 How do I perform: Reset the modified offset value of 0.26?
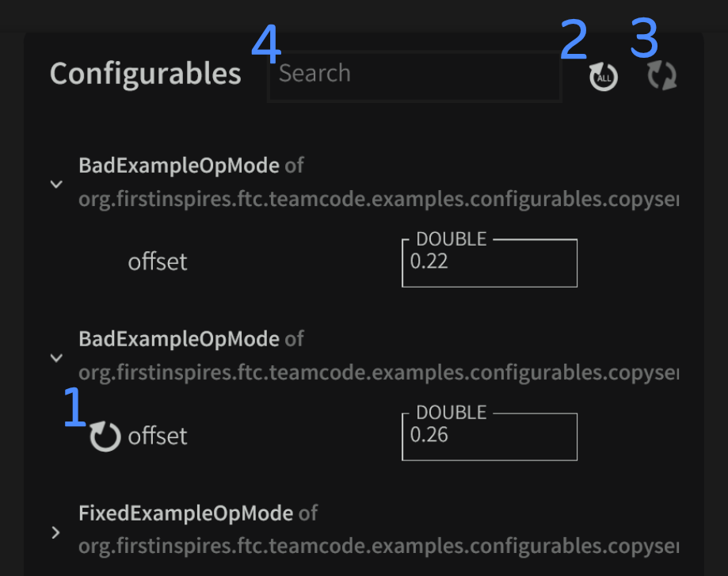coord(105,437)
